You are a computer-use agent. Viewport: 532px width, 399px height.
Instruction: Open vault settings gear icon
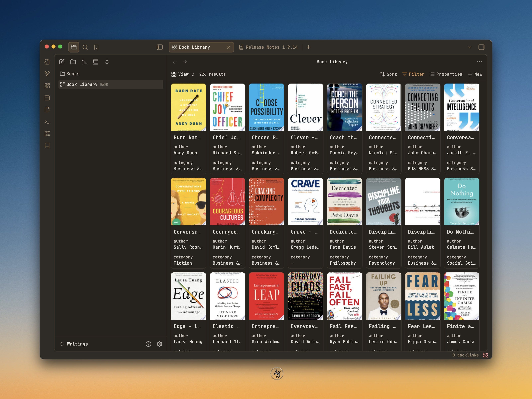pos(160,344)
